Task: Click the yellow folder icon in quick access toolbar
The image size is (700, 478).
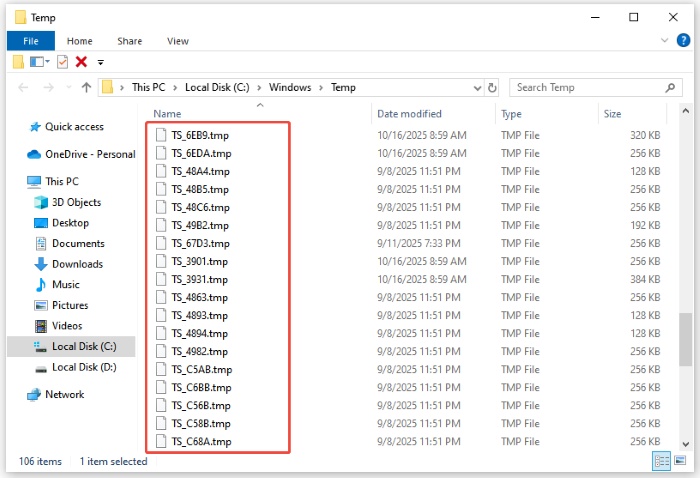Action: click(18, 62)
